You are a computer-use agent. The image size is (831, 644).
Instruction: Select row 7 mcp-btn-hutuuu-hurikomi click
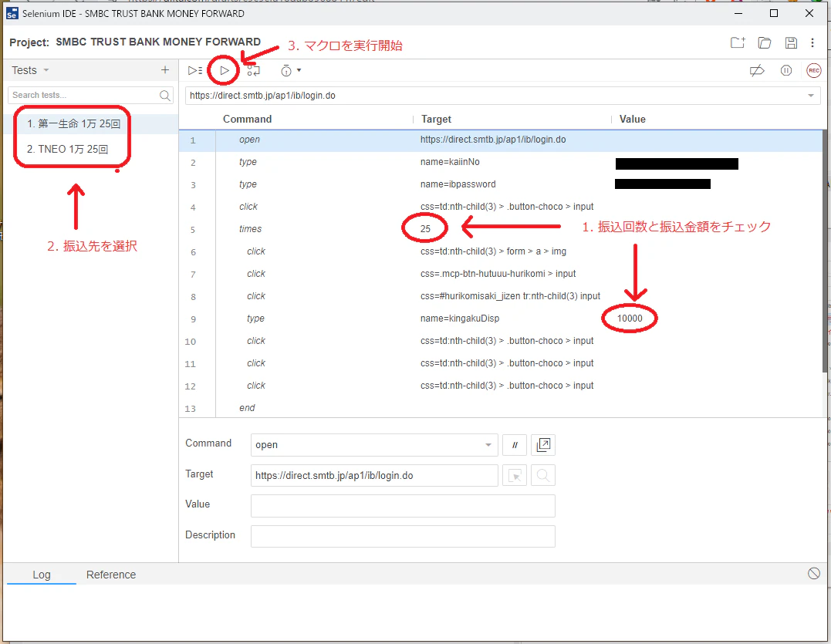click(x=500, y=274)
